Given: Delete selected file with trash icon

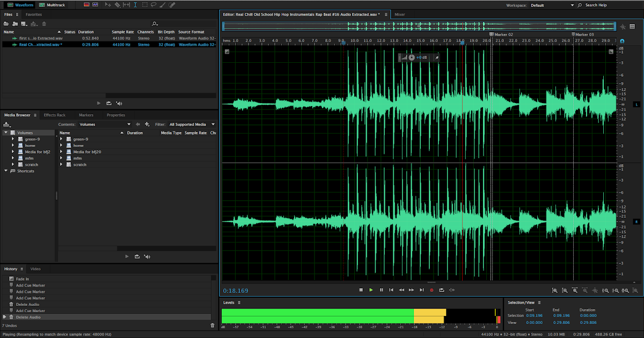Looking at the screenshot, I should click(44, 24).
